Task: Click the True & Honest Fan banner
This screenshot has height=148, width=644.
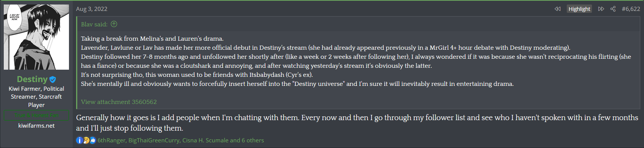Action: pos(36,115)
